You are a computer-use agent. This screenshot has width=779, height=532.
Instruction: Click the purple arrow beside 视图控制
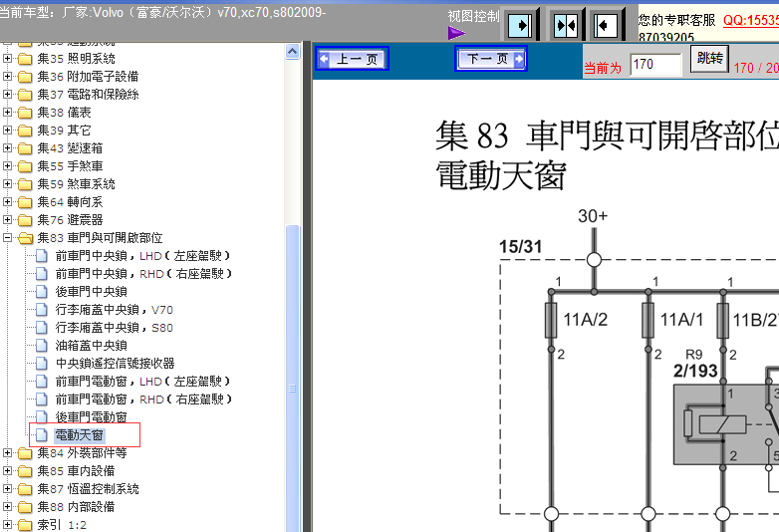tap(456, 33)
